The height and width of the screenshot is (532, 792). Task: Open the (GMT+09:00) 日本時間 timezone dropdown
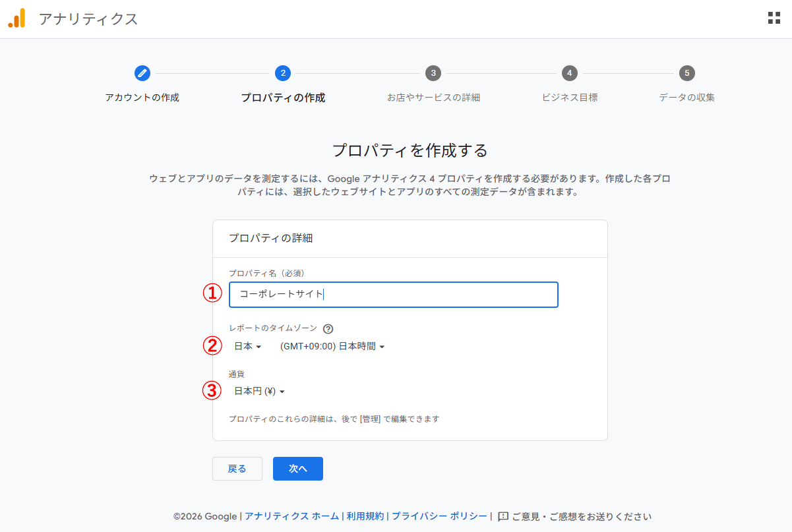[x=331, y=345]
